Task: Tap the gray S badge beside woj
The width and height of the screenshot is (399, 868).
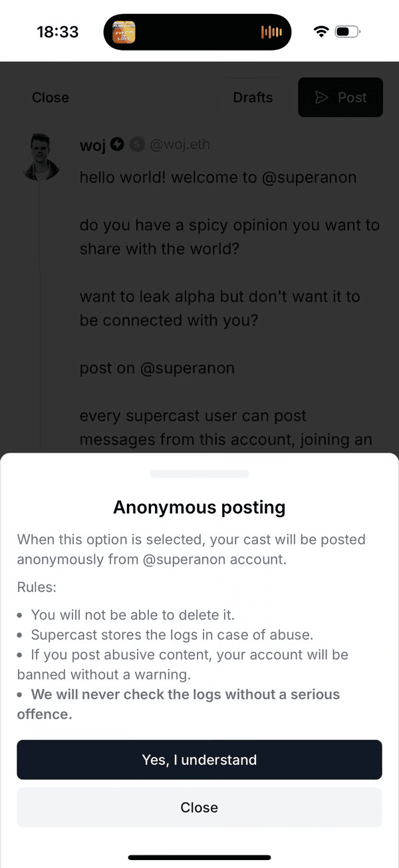Action: pyautogui.click(x=137, y=144)
